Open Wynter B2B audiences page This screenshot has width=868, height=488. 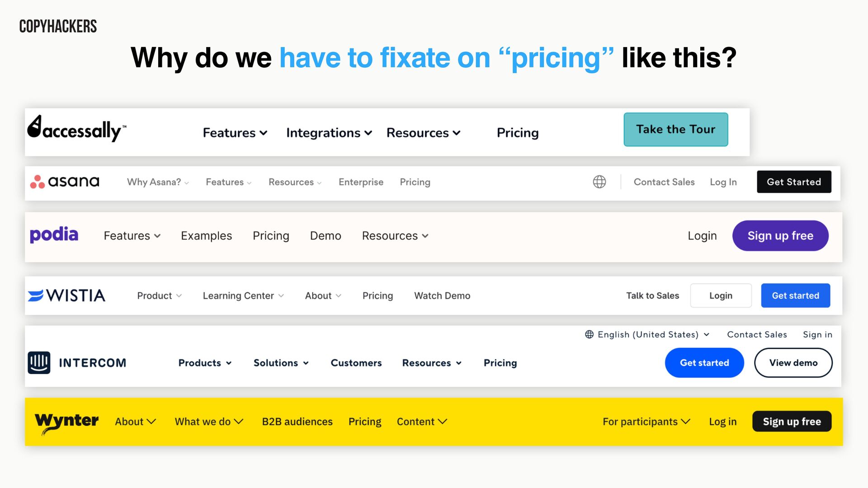click(x=297, y=422)
